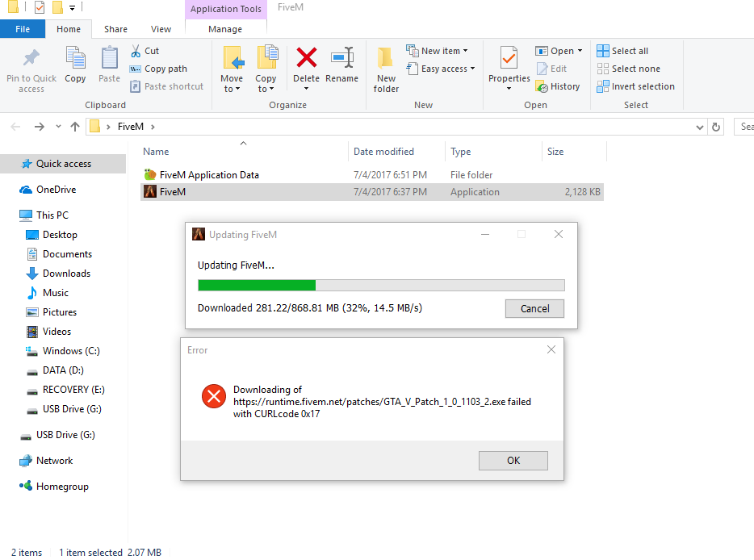Image resolution: width=754 pixels, height=560 pixels.
Task: Open the recent locations dropdown arrow
Action: [x=58, y=127]
